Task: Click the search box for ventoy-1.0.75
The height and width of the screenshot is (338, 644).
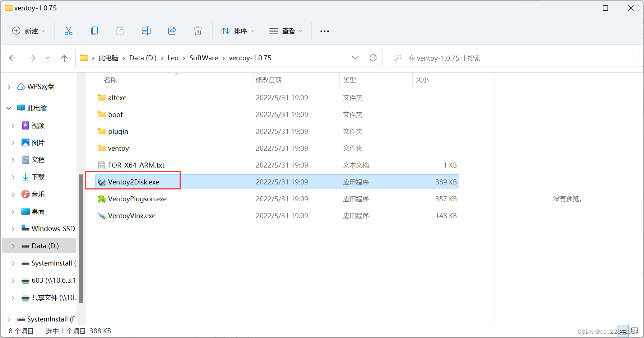Action: [x=513, y=58]
